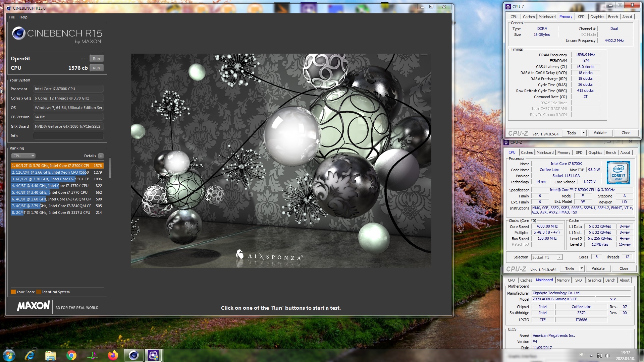Open the CPU ranking type dropdown
644x362 pixels.
tap(23, 156)
